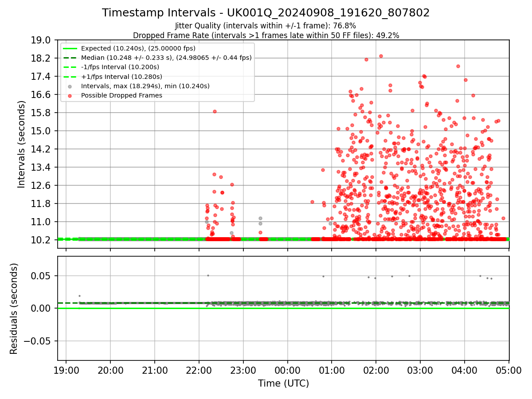The height and width of the screenshot is (399, 532).
Task: Click the 22:00 time tick label
Action: tap(199, 370)
